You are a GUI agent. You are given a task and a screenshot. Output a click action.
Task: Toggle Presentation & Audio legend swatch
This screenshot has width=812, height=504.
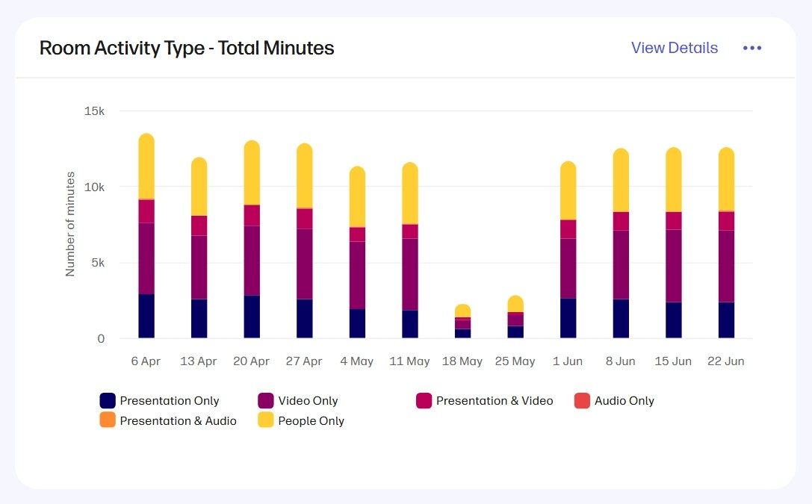click(x=108, y=421)
